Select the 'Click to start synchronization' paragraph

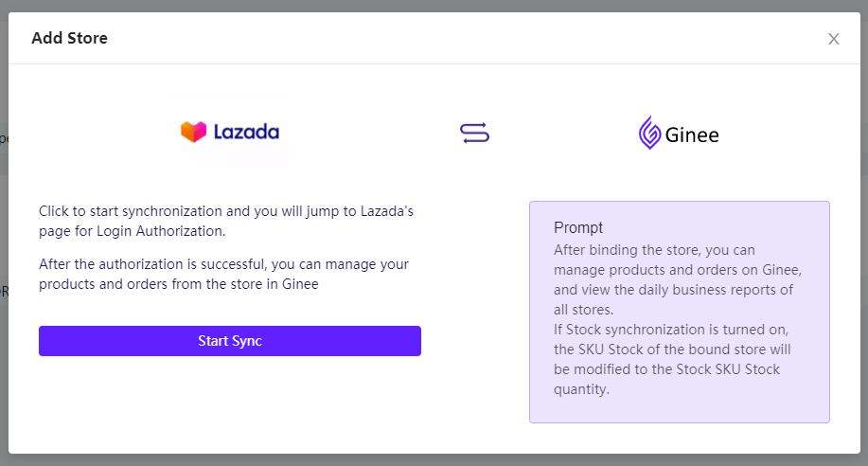tap(226, 221)
